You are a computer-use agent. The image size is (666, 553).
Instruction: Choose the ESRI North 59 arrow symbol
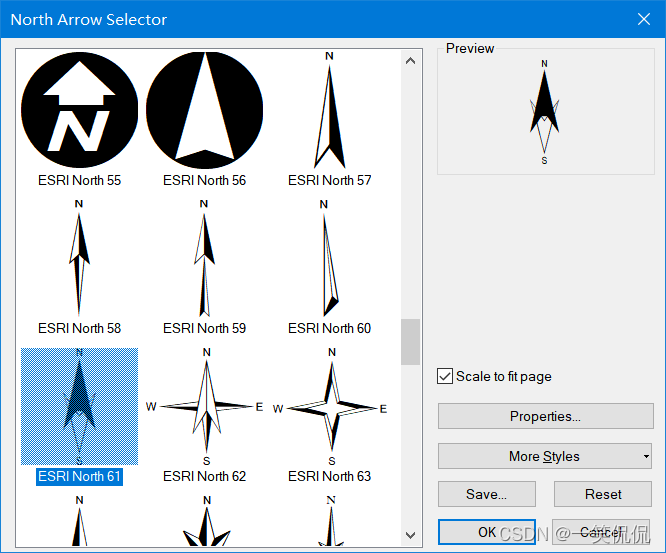pos(204,258)
